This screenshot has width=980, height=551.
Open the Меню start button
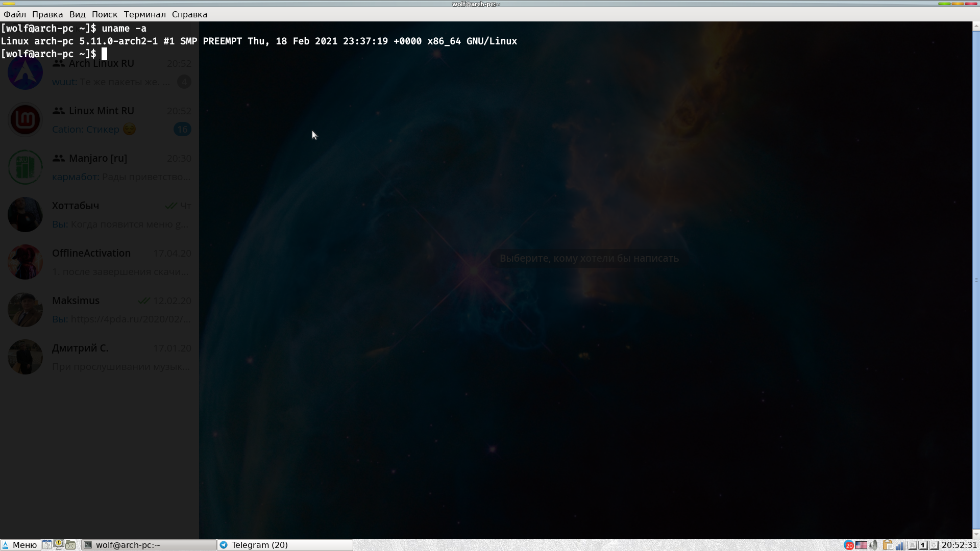pyautogui.click(x=20, y=545)
